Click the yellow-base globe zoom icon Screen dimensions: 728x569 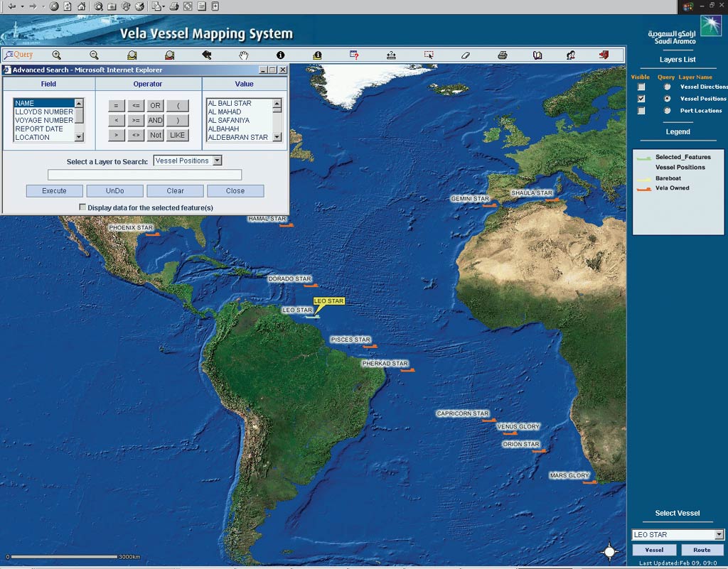132,55
